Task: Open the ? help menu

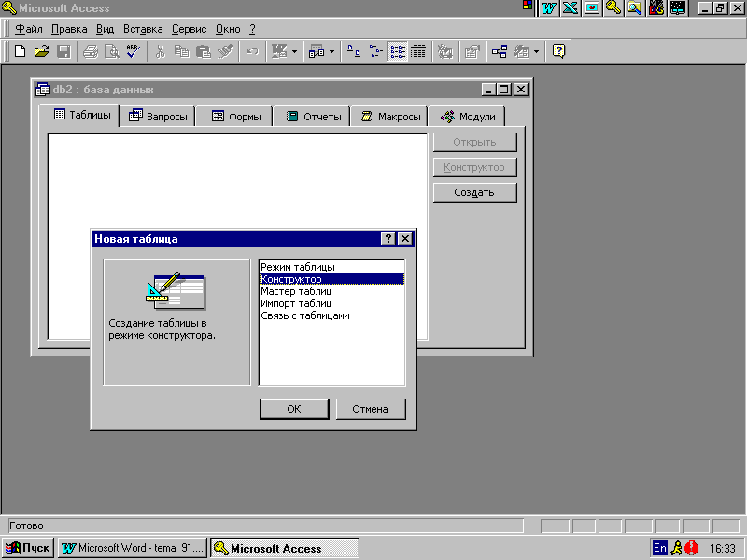Action: [x=252, y=29]
